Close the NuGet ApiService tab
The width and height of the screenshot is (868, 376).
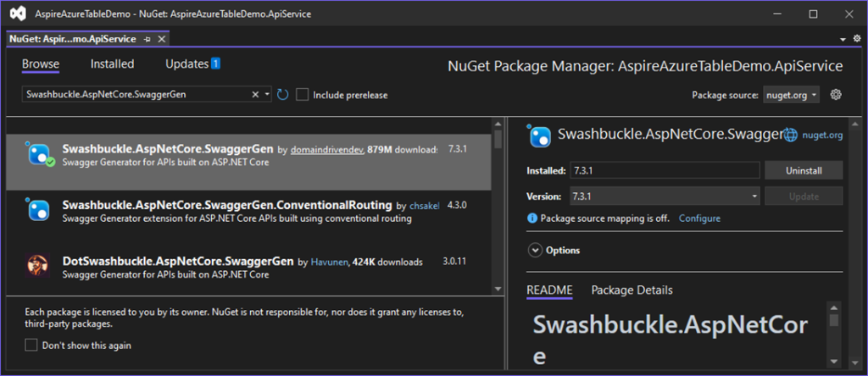click(162, 39)
